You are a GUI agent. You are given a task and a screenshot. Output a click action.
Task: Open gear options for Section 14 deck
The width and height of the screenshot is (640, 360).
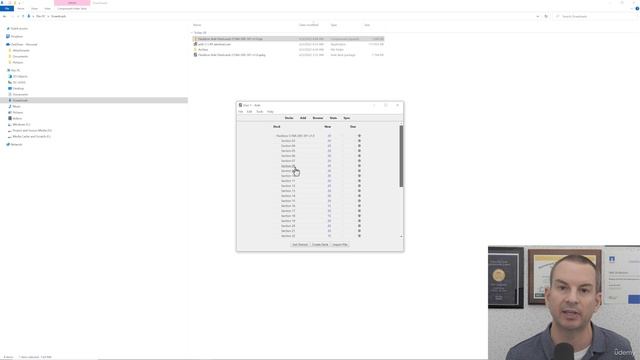tap(359, 196)
